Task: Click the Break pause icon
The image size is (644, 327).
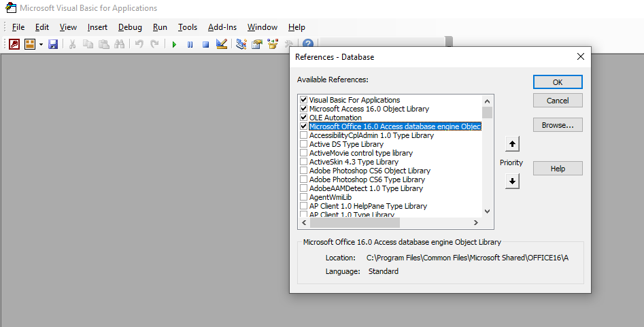Action: [190, 44]
